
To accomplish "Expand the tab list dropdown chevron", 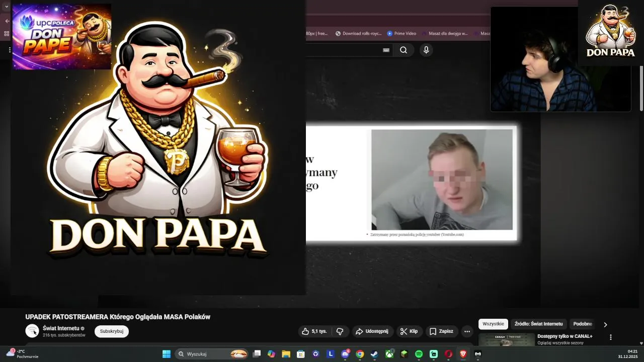I will click(x=7, y=7).
